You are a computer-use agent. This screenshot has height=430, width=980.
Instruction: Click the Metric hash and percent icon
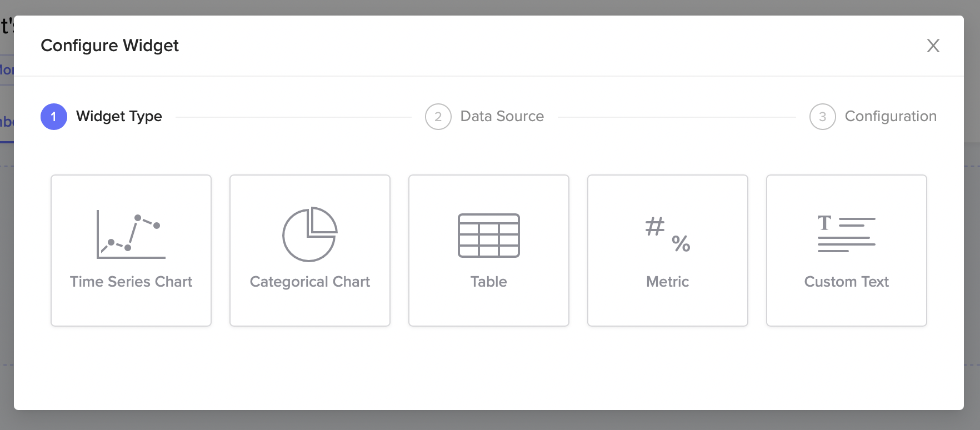(x=668, y=234)
